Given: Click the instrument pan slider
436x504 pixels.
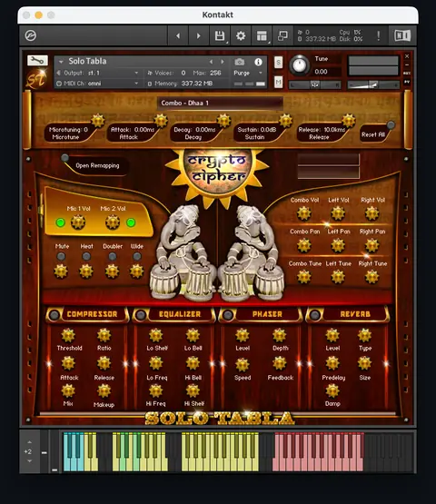Looking at the screenshot, I should 314,84.
